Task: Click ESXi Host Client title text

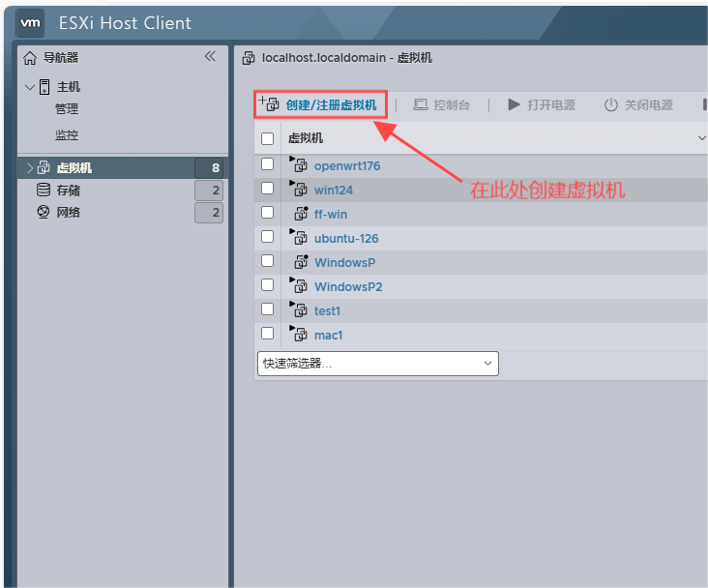Action: (125, 23)
